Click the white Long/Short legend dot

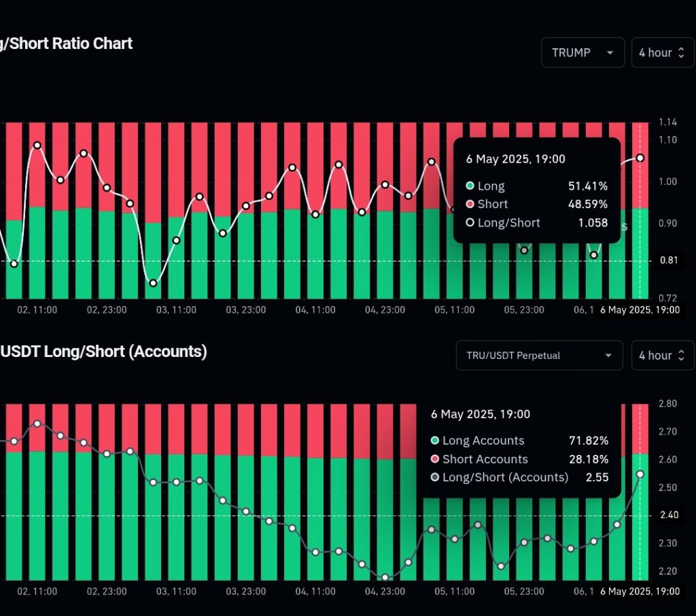pos(470,223)
